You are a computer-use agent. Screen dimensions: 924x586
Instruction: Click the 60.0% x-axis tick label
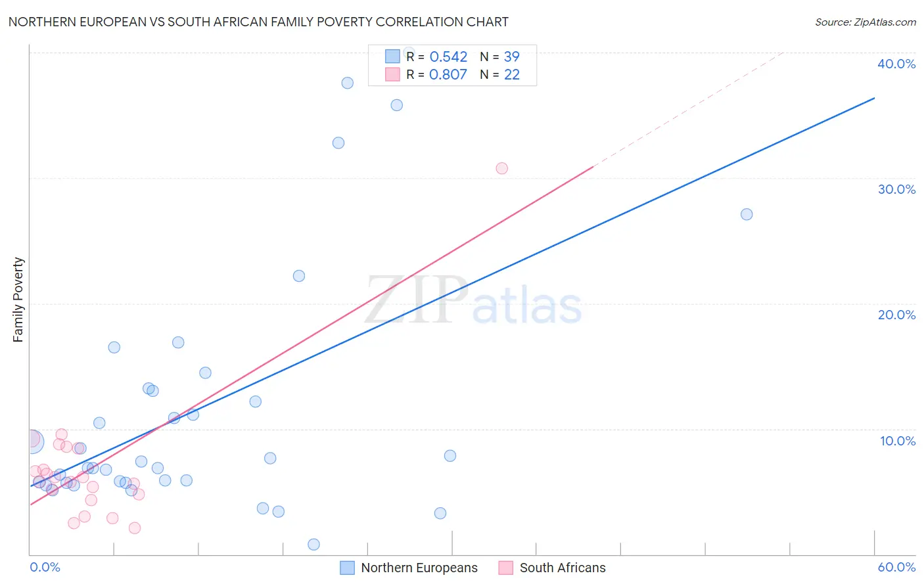point(896,567)
